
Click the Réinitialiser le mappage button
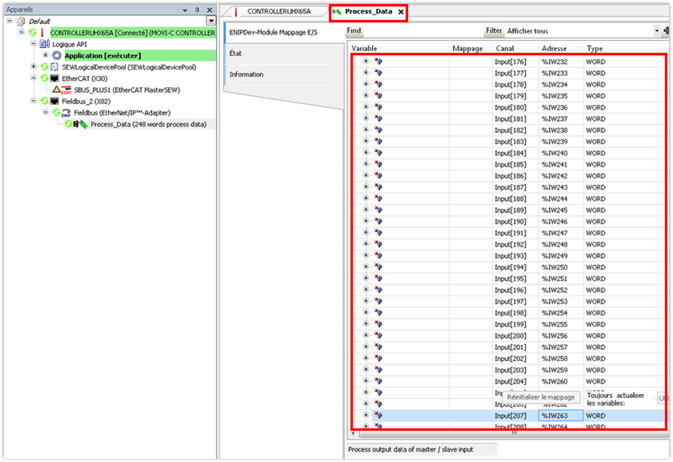[x=541, y=397]
